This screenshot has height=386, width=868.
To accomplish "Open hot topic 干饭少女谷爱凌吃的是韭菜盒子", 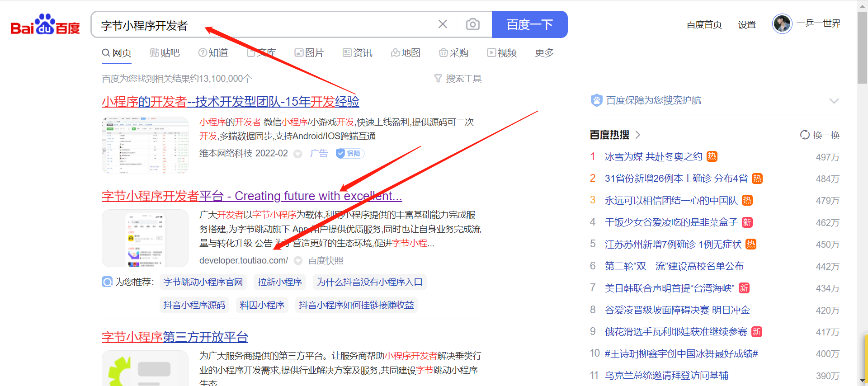I will 671,222.
